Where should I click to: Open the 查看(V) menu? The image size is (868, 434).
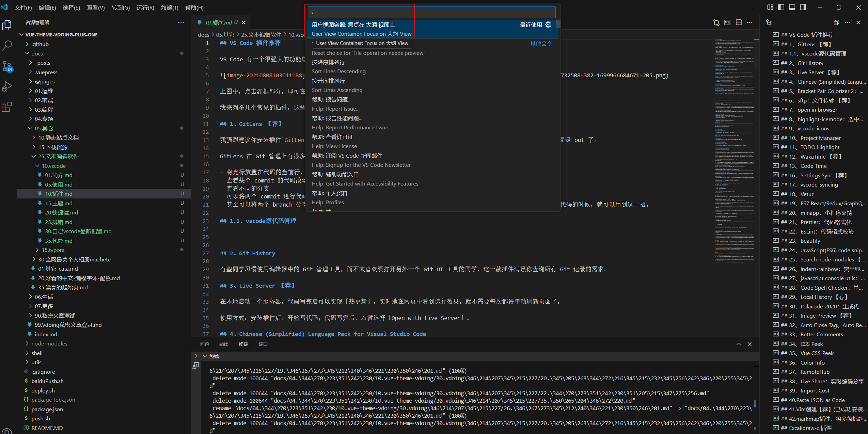(96, 7)
